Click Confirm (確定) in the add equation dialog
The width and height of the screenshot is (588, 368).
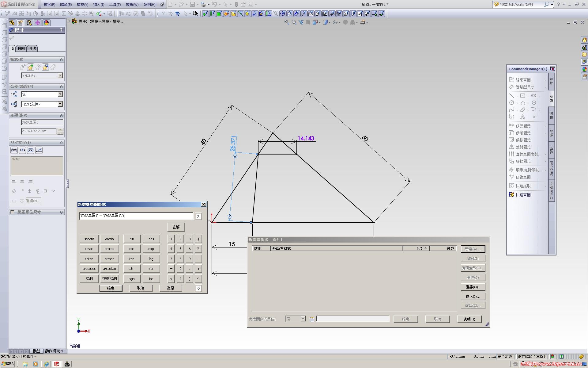[111, 288]
